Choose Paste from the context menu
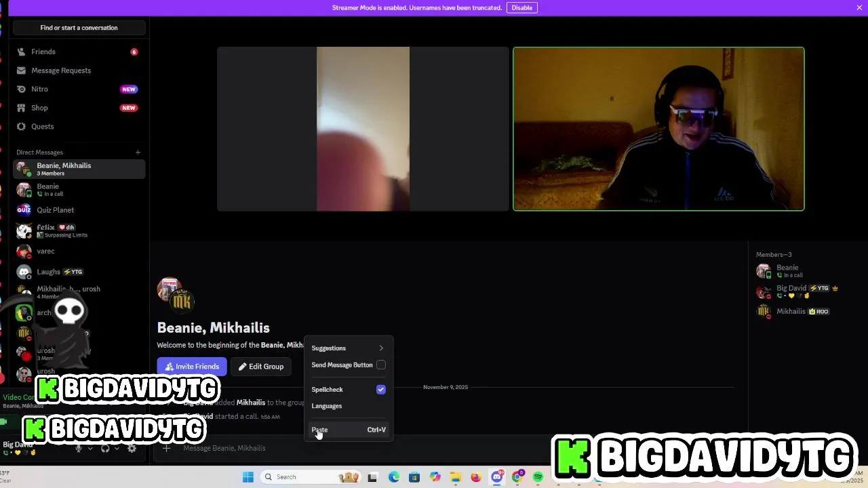The height and width of the screenshot is (488, 868). (348, 430)
